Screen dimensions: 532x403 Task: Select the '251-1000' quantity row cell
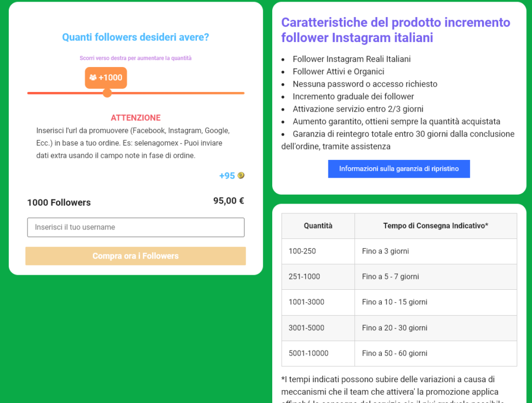[x=304, y=277]
